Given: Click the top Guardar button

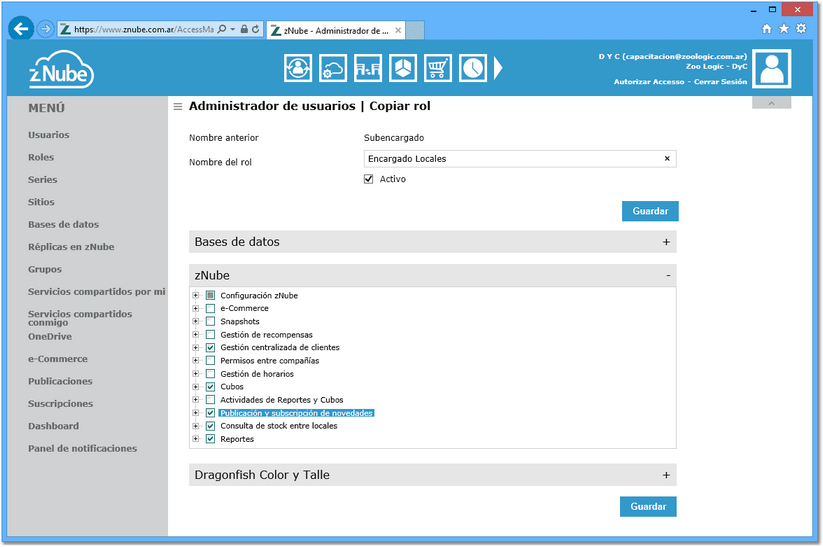Looking at the screenshot, I should 650,211.
